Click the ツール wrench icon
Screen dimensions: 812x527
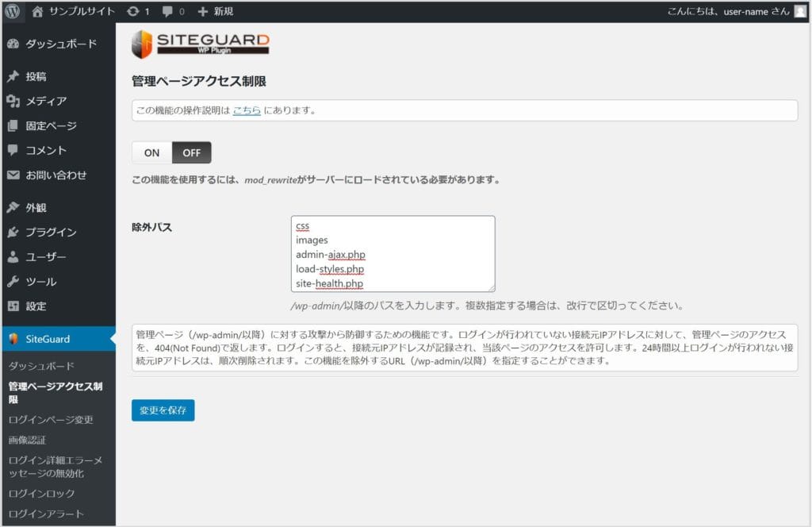13,282
